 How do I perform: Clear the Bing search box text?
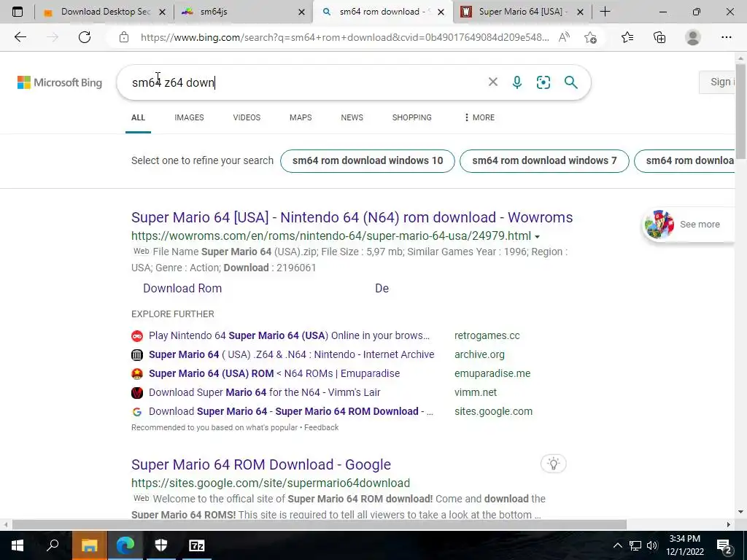click(493, 82)
